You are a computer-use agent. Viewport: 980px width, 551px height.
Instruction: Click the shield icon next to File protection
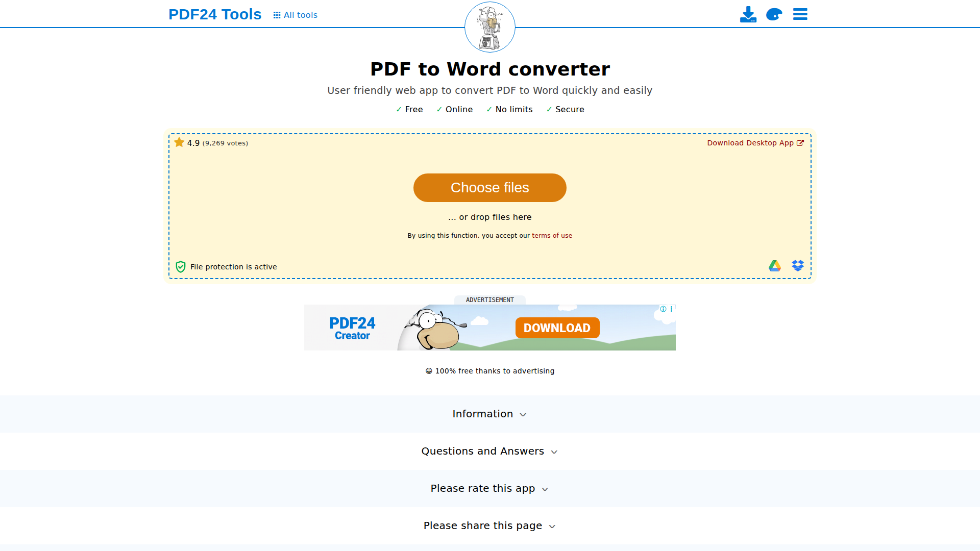click(x=181, y=266)
